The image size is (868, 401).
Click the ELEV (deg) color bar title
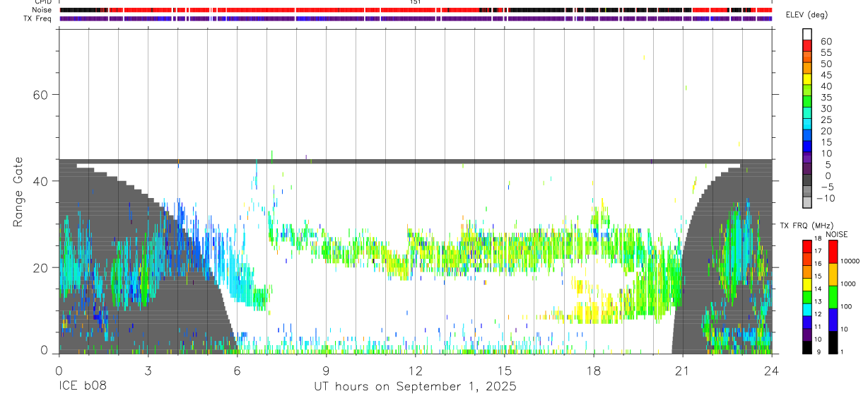(807, 15)
